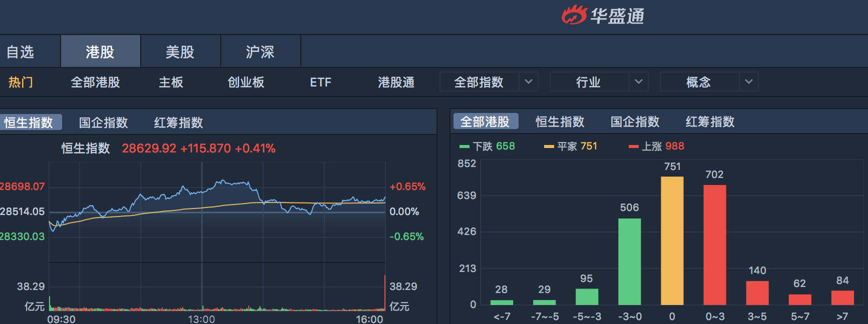
Task: Click the red 上涨 legend marker
Action: [x=633, y=146]
